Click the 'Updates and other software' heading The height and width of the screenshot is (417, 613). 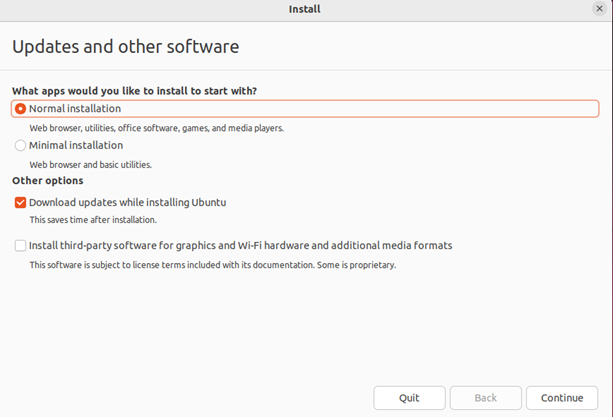[x=125, y=47]
